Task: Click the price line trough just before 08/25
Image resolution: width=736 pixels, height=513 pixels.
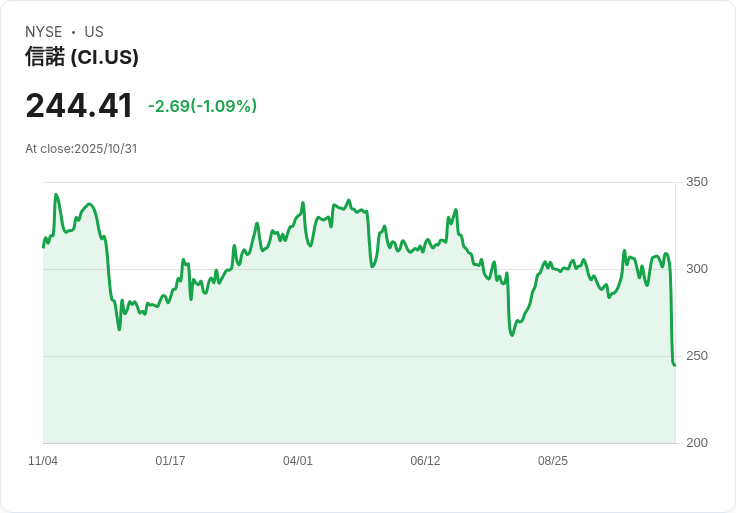Action: pyautogui.click(x=512, y=334)
